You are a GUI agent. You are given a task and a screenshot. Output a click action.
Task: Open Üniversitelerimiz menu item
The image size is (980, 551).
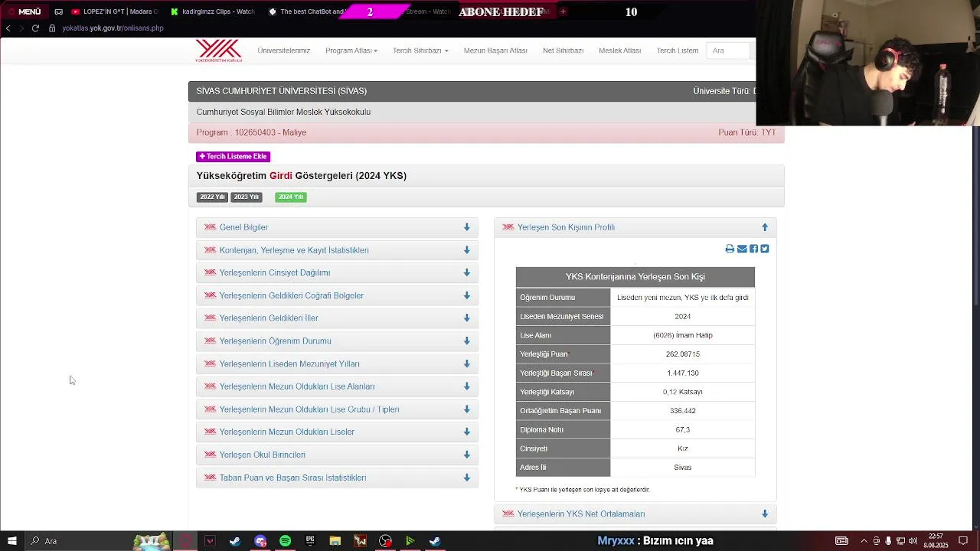(x=284, y=51)
